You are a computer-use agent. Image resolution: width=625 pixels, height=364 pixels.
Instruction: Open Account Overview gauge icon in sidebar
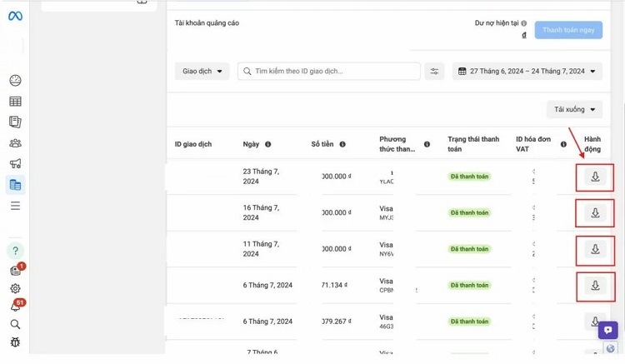15,81
